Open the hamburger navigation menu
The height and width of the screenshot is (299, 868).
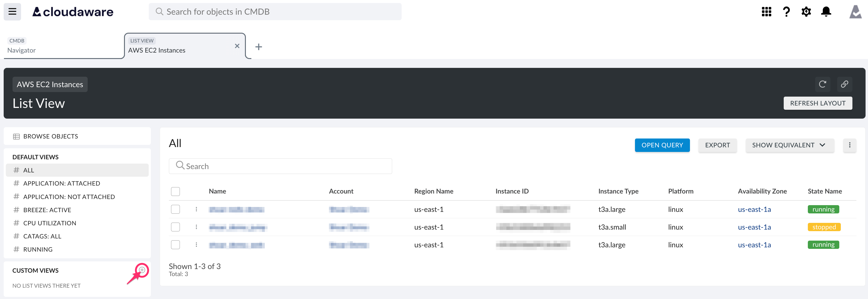point(12,12)
